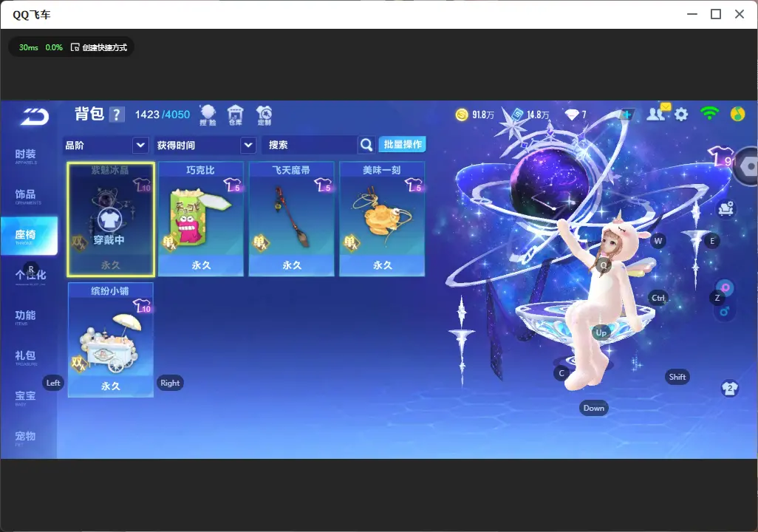Open the 时装 apparel tab

pyautogui.click(x=26, y=156)
